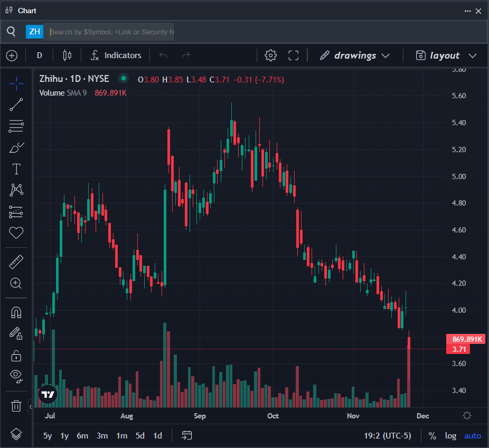
Task: Toggle magnet mode for drawings
Action: pyautogui.click(x=16, y=312)
